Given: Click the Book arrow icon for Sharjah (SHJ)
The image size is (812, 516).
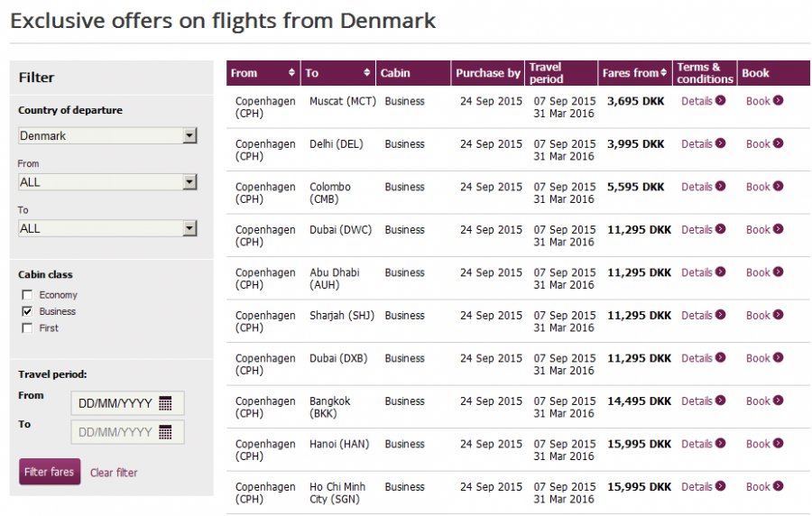Looking at the screenshot, I should [779, 315].
